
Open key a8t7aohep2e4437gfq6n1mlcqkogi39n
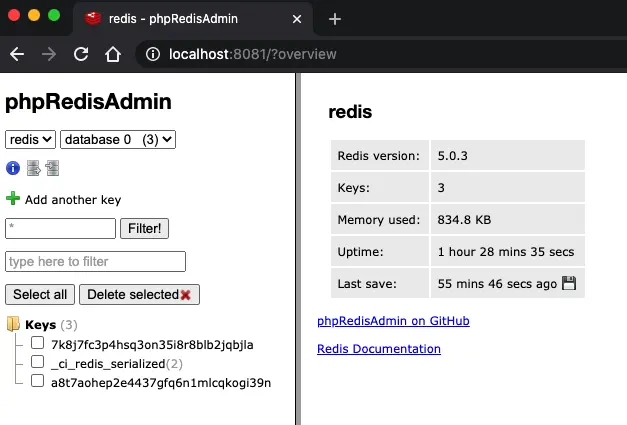(161, 383)
